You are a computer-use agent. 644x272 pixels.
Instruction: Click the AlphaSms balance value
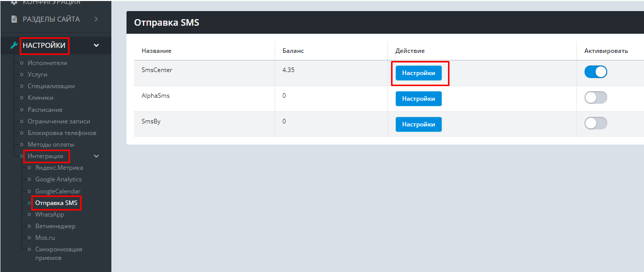click(284, 96)
